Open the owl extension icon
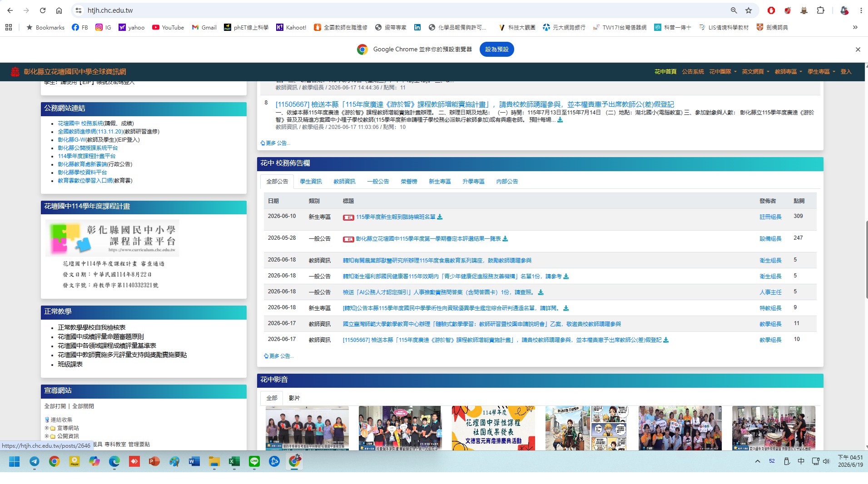This screenshot has height=484, width=868. pyautogui.click(x=804, y=10)
